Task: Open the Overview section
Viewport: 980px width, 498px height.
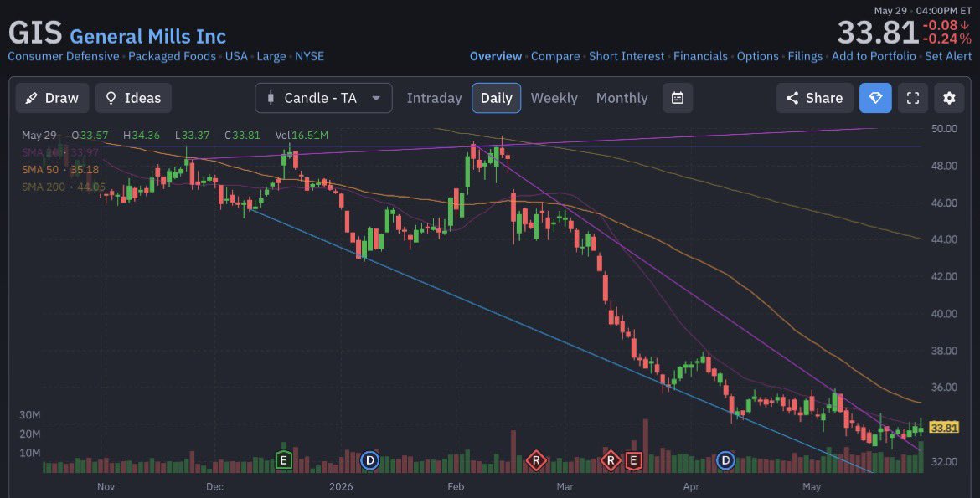Action: (496, 56)
